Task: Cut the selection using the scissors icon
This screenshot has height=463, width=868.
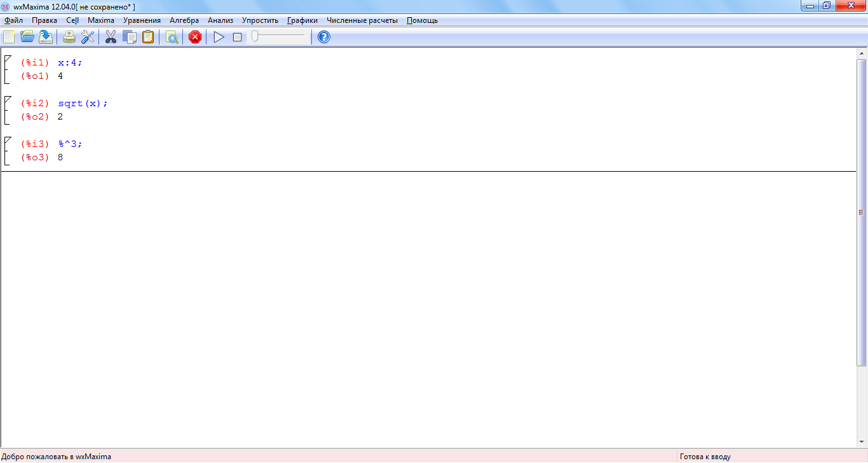Action: pos(111,37)
